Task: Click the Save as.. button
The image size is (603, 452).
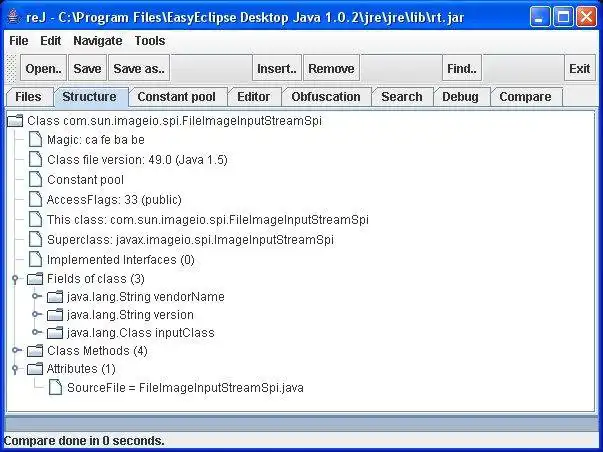Action: pos(139,68)
